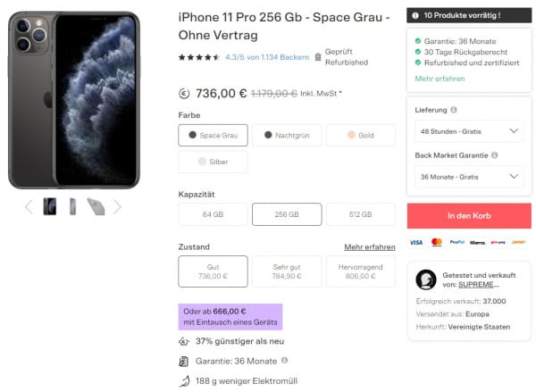The height and width of the screenshot is (392, 536).
Task: Pick the Nachtgrün color swatch
Action: [x=287, y=136]
